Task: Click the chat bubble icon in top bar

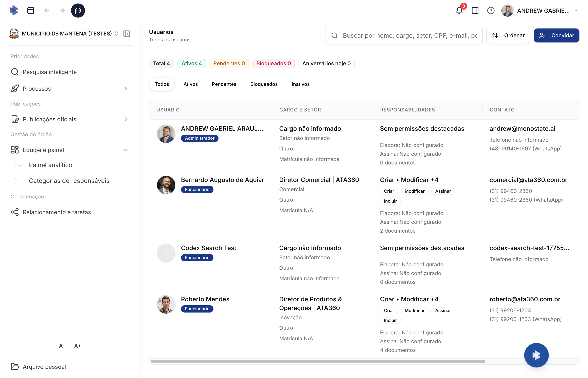Action: click(x=78, y=11)
